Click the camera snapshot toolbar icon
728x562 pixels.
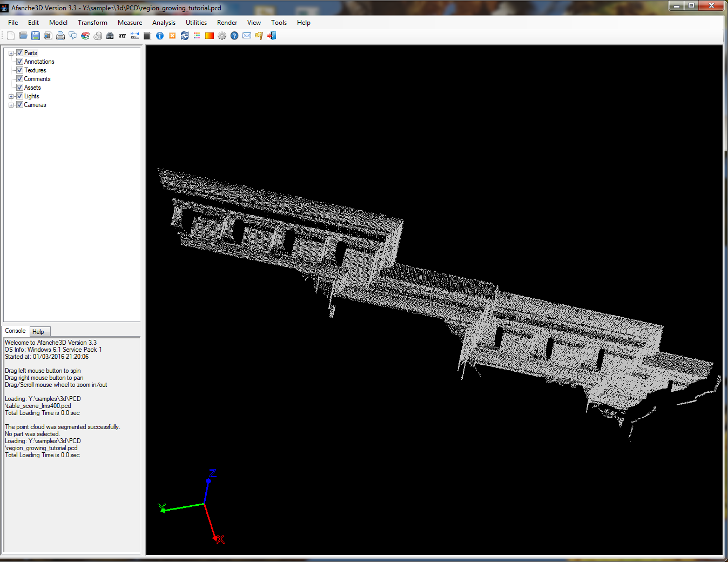click(x=48, y=36)
